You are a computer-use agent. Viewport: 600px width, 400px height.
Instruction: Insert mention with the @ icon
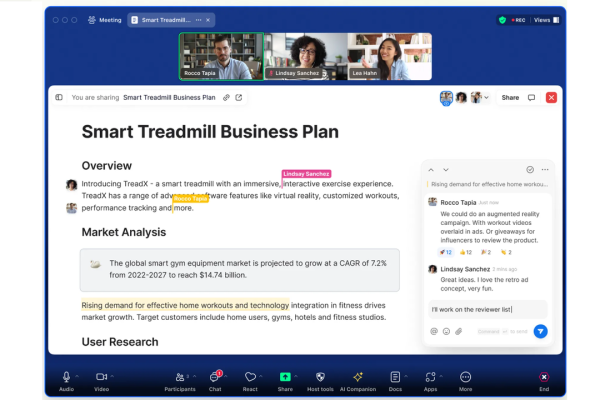click(434, 331)
